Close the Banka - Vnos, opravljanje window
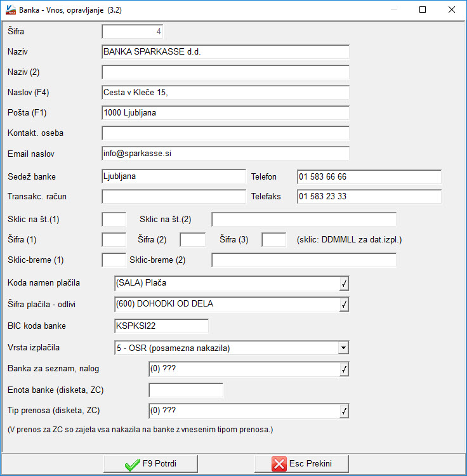This screenshot has height=476, width=467. coord(452,10)
